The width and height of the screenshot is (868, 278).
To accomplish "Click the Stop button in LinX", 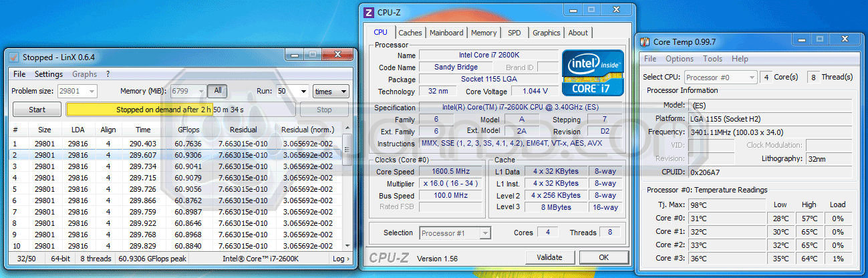I will click(x=324, y=110).
